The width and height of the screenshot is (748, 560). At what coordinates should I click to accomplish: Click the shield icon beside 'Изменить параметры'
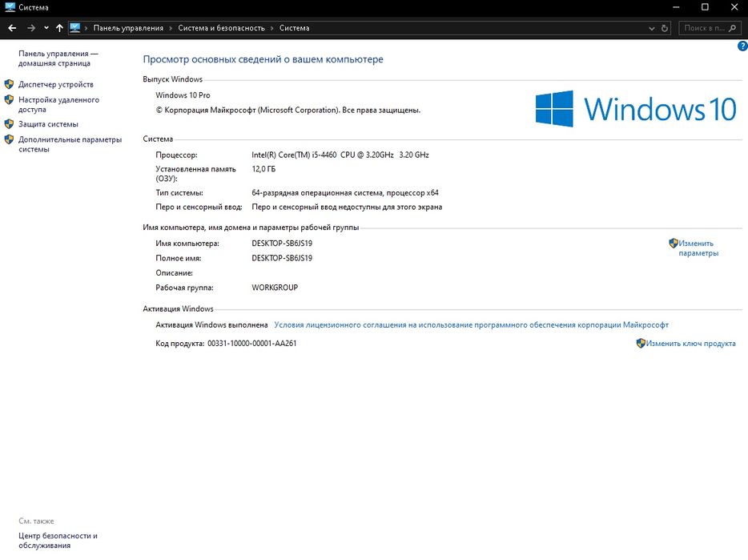coord(673,244)
